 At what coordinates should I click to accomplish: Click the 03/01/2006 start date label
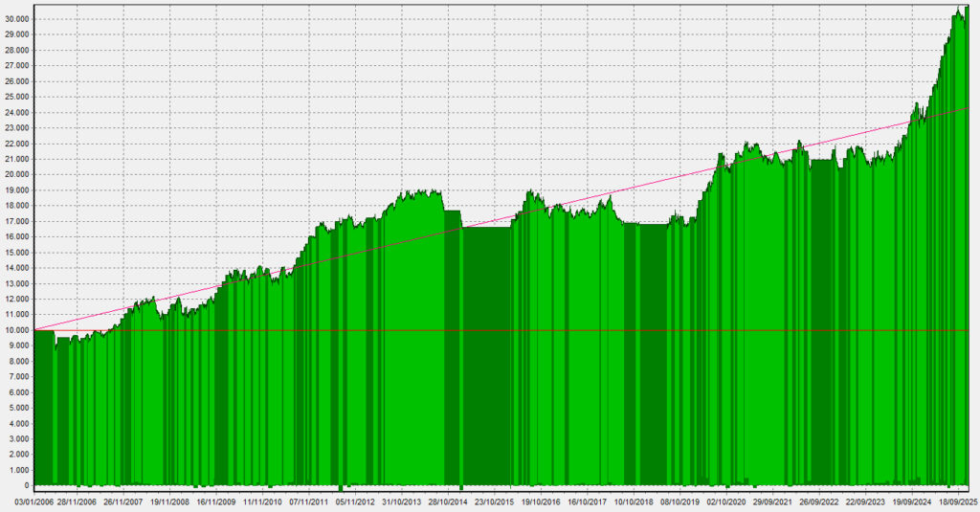pyautogui.click(x=33, y=501)
